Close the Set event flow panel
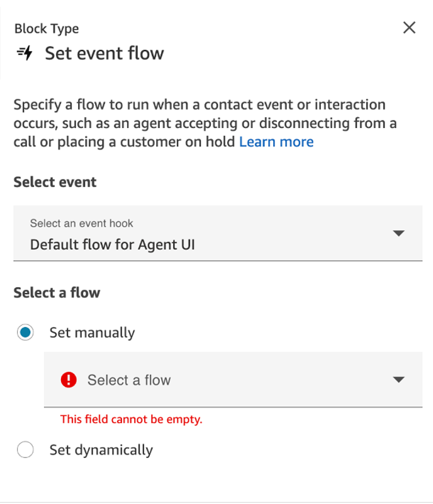The image size is (433, 504). coord(409,28)
